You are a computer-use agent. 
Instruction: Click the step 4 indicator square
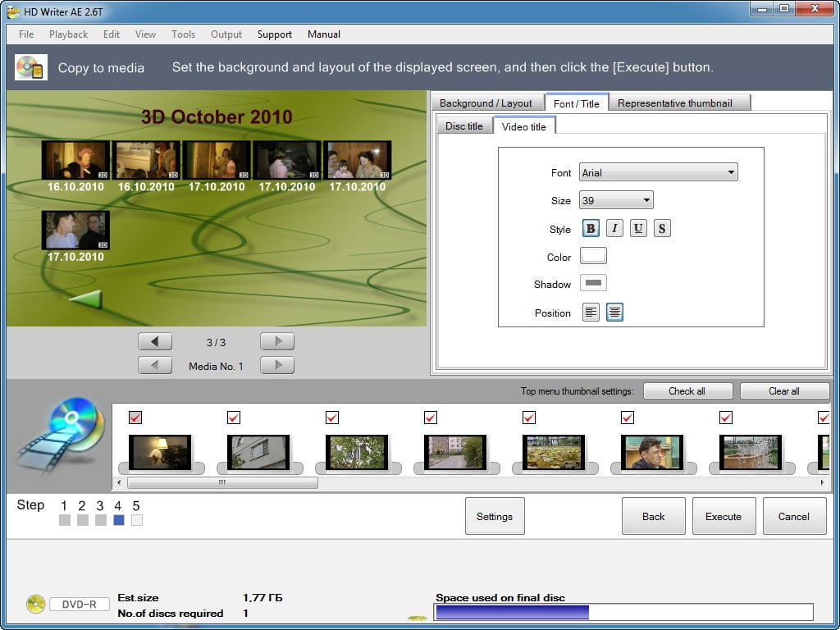(x=119, y=519)
